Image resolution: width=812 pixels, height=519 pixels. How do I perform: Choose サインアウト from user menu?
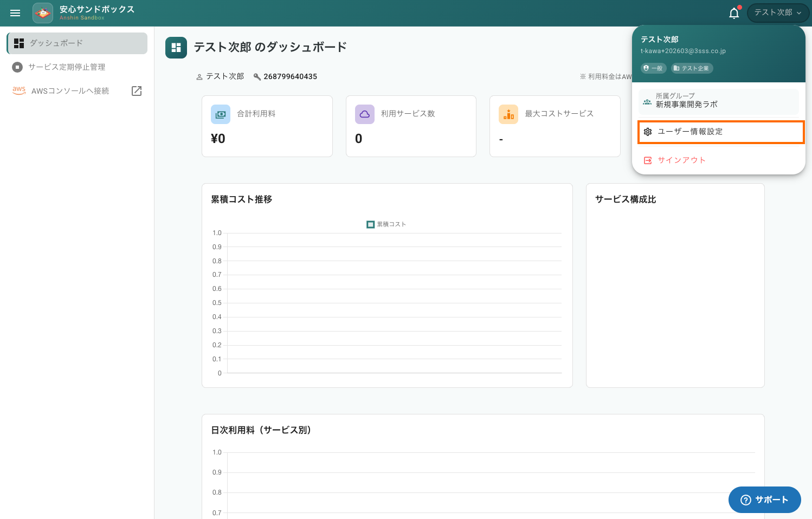[x=719, y=160]
